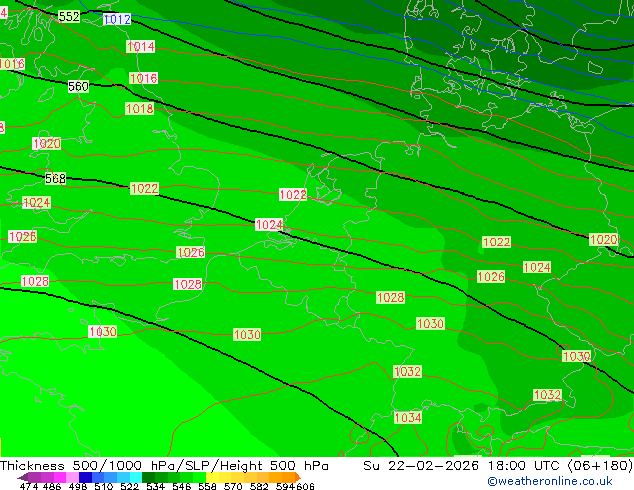Select the darkest green legend swatch
The image size is (634, 490).
pos(148,477)
